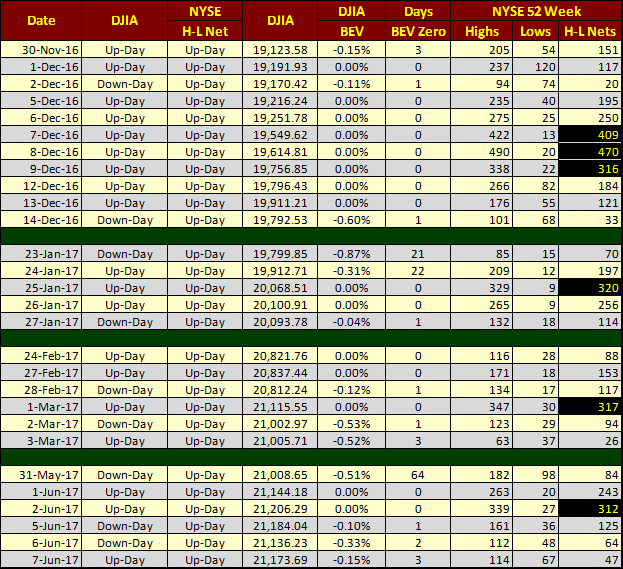Select the date cell 5-Jun-17
Viewport: 623px width, 569px height.
[x=41, y=526]
